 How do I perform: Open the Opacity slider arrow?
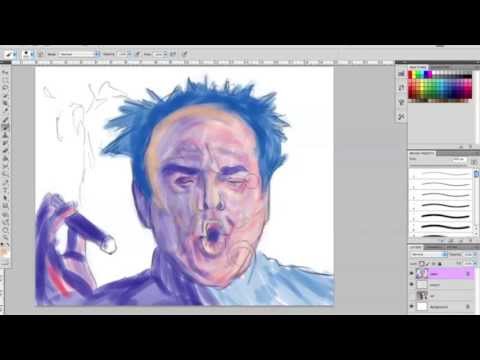[x=130, y=54]
